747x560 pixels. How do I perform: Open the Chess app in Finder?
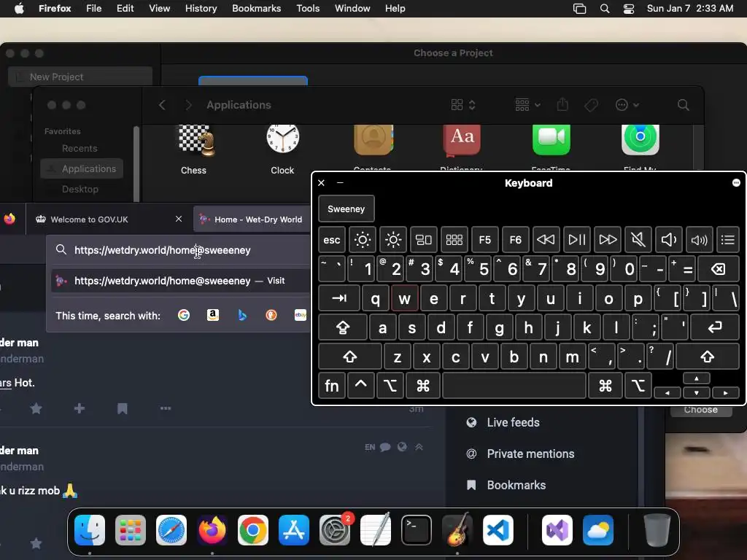coord(196,141)
